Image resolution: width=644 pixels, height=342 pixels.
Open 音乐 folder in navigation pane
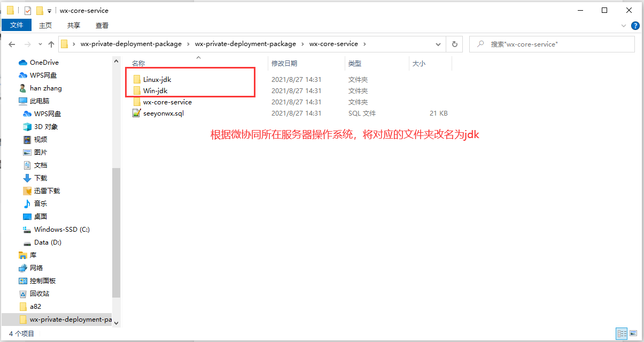(41, 203)
